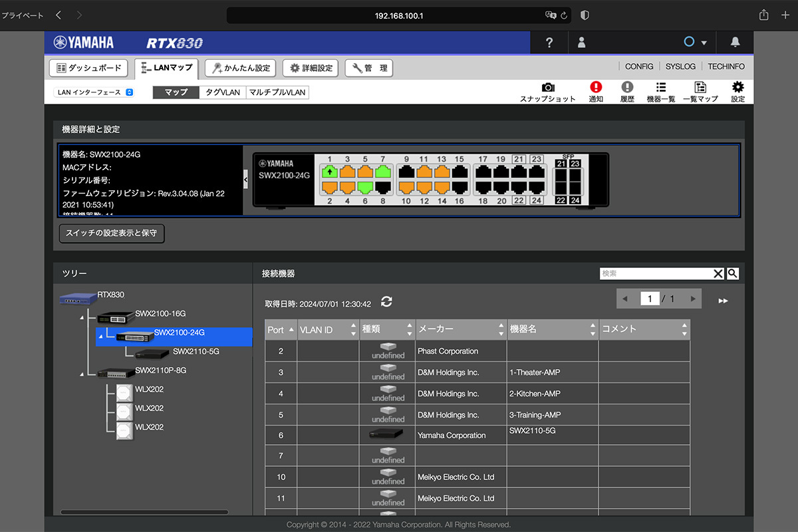The image size is (798, 532).
Task: Open the LAN interface dropdown
Action: pos(94,92)
